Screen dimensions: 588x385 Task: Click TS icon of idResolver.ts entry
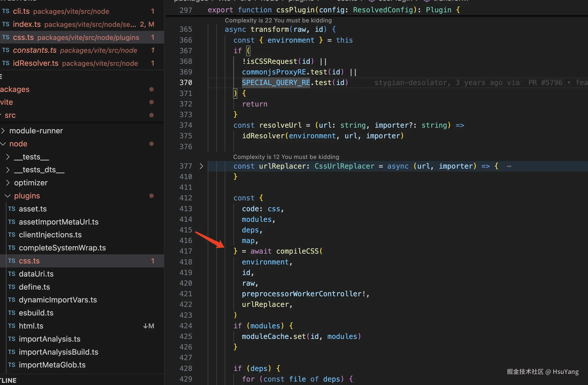point(6,63)
